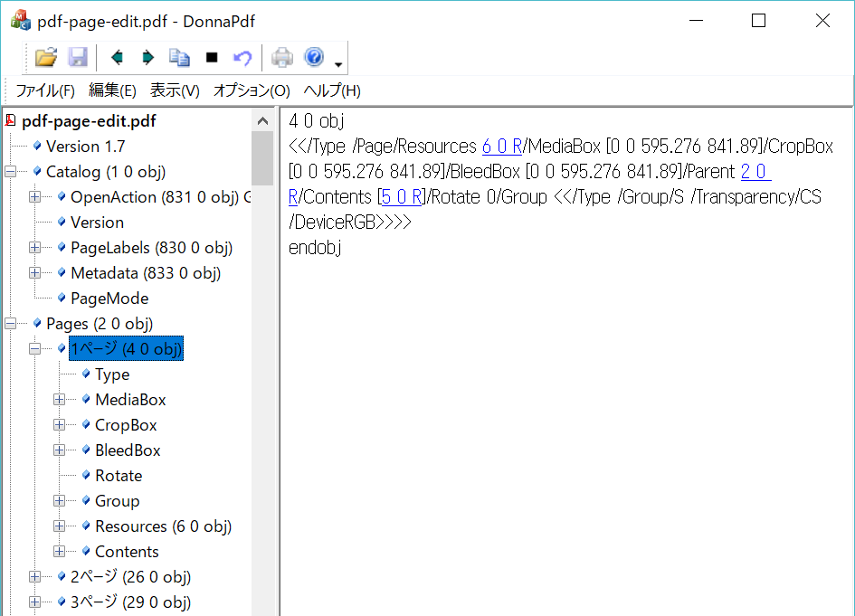The width and height of the screenshot is (855, 616).
Task: Click the Open file folder icon
Action: click(45, 58)
